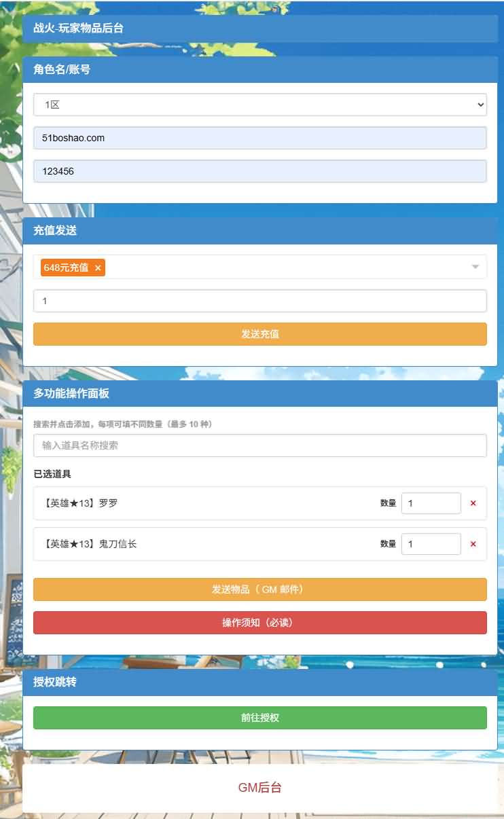Screen dimensions: 504x819
Task: Click the quantity field for 鬼刀信长
Action: 431,544
